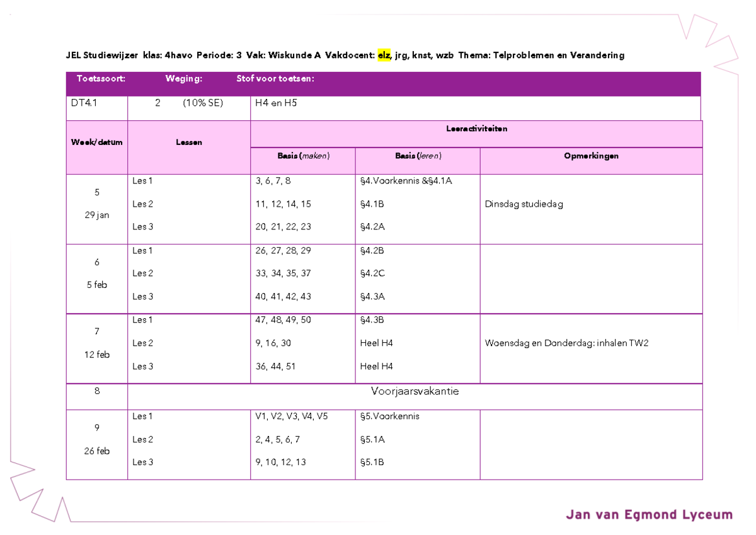
Task: Select the 'Opmerkingen' column header
Action: [591, 156]
